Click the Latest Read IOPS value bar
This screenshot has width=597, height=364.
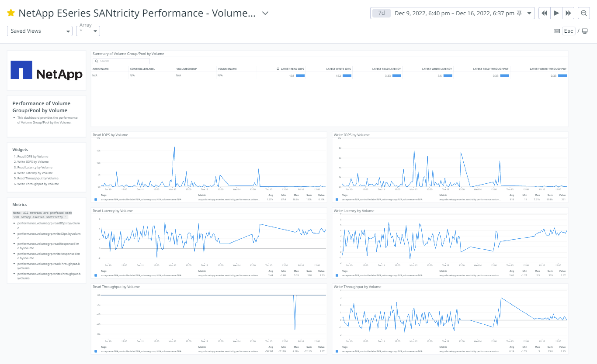point(300,76)
